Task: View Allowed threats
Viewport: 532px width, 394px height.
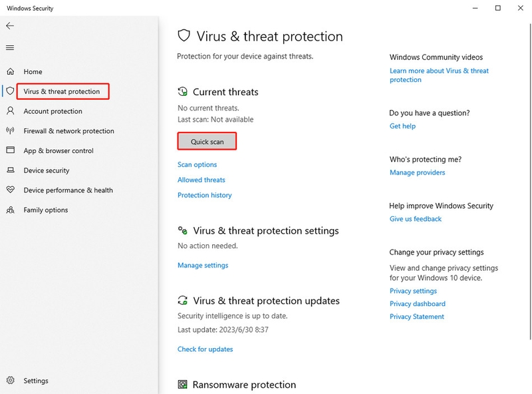Action: coord(201,180)
